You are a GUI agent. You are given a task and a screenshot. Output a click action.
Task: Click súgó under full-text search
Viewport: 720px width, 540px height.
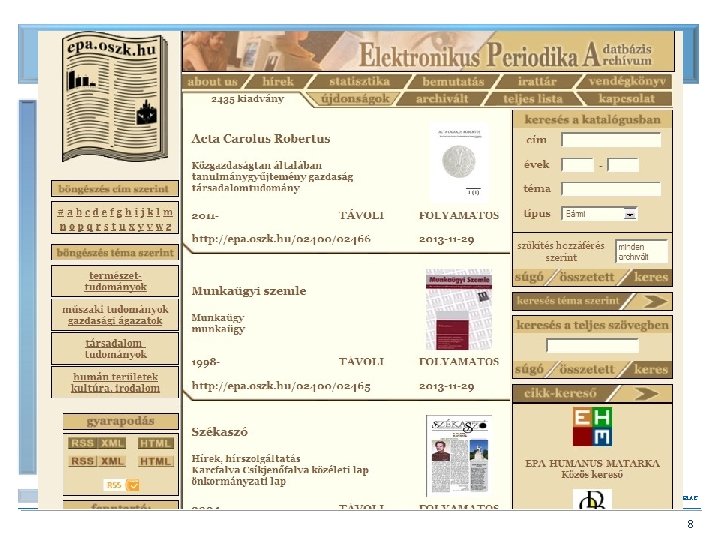point(529,369)
